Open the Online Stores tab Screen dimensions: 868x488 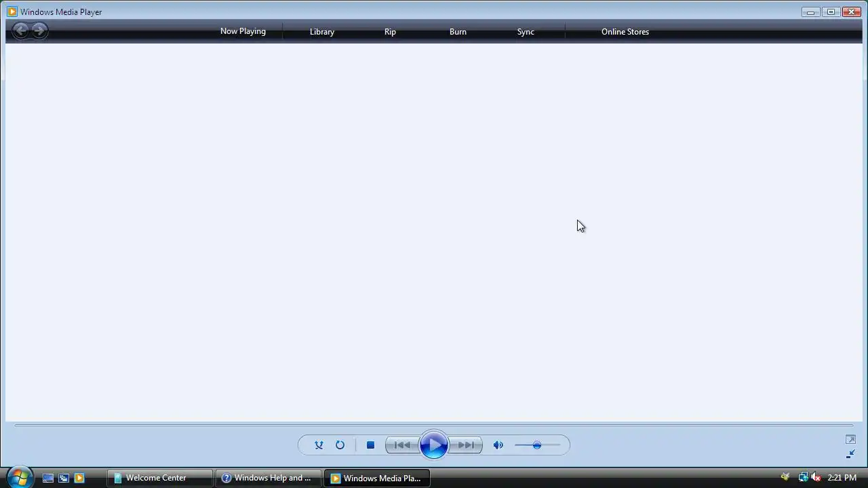[625, 32]
